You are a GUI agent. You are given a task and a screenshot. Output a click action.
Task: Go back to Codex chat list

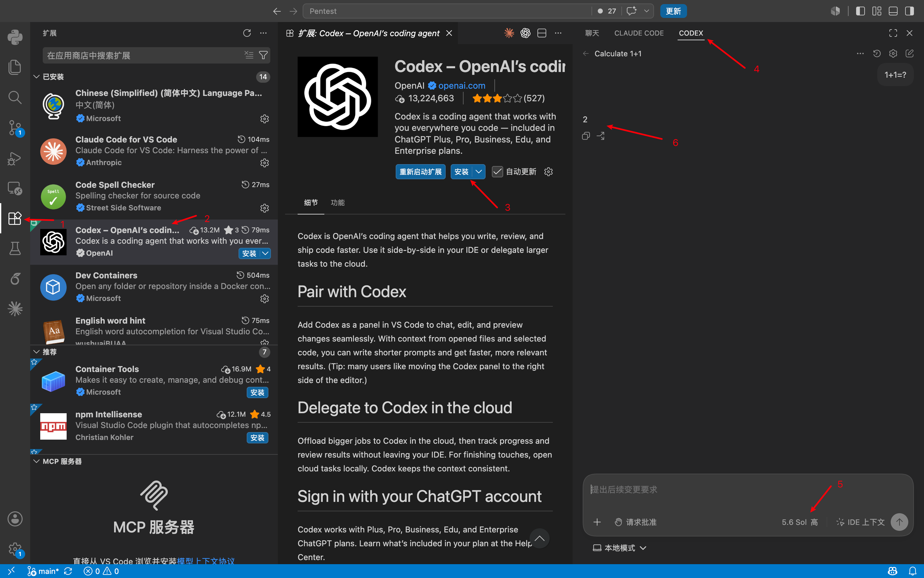pos(586,53)
